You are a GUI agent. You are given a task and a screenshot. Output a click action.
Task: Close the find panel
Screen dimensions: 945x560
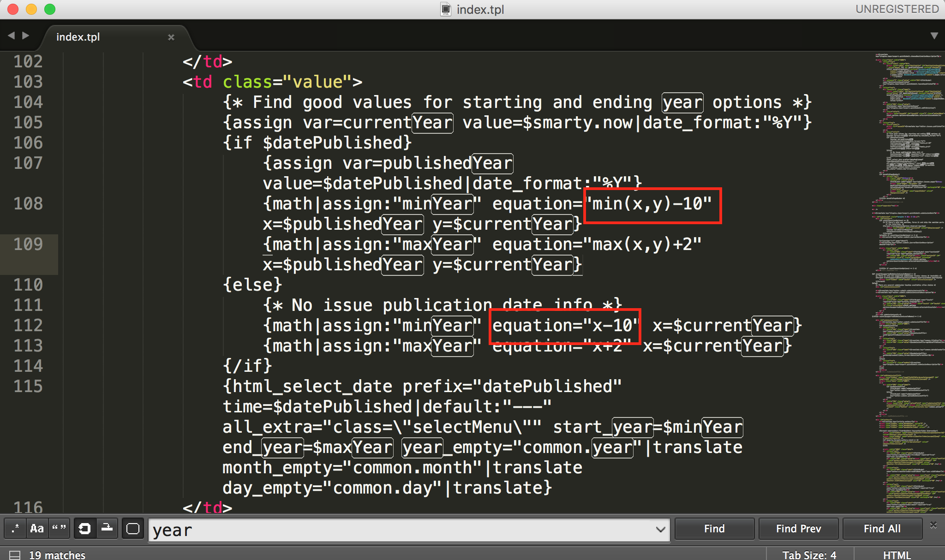coord(933,525)
